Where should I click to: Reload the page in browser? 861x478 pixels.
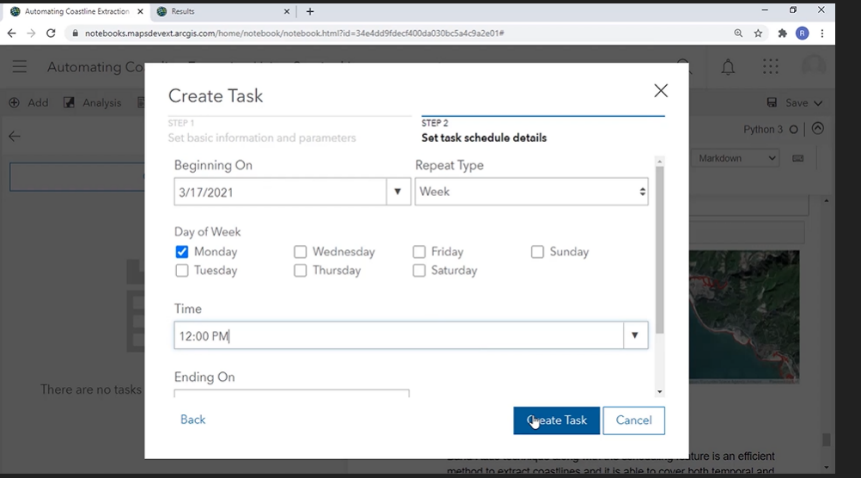point(51,33)
